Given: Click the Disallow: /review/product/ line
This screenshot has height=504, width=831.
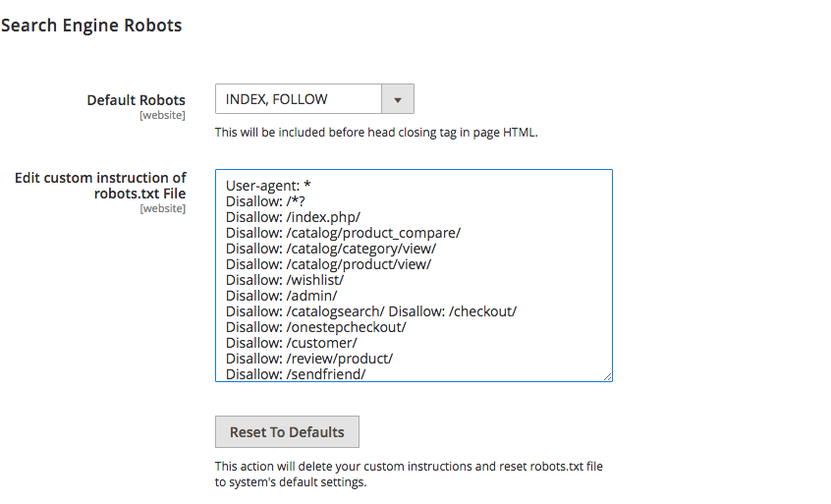Looking at the screenshot, I should click(309, 359).
